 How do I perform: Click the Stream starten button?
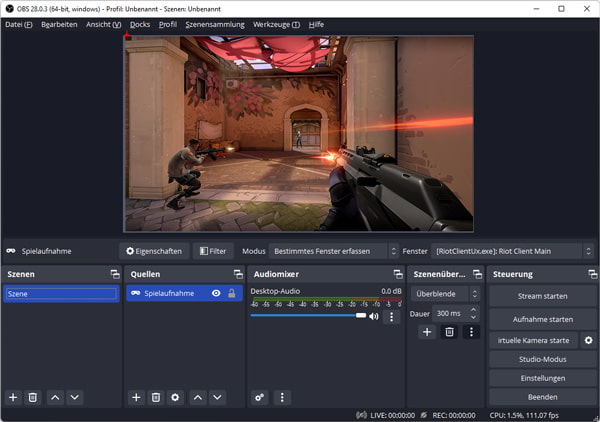pyautogui.click(x=542, y=296)
